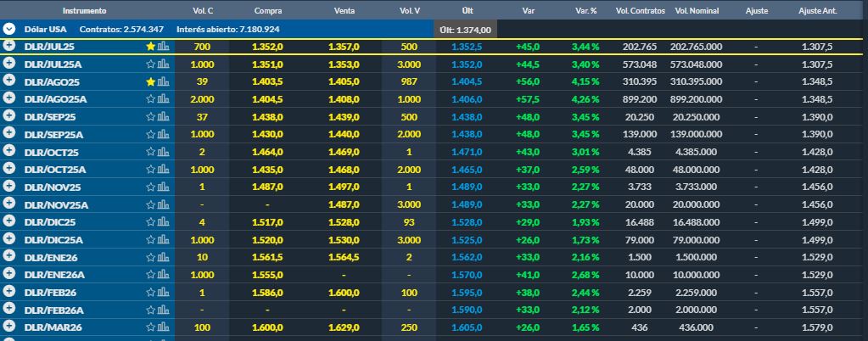The image size is (868, 341).
Task: Click Venta price 1.405,0 for DLR/AGO25
Action: click(344, 81)
